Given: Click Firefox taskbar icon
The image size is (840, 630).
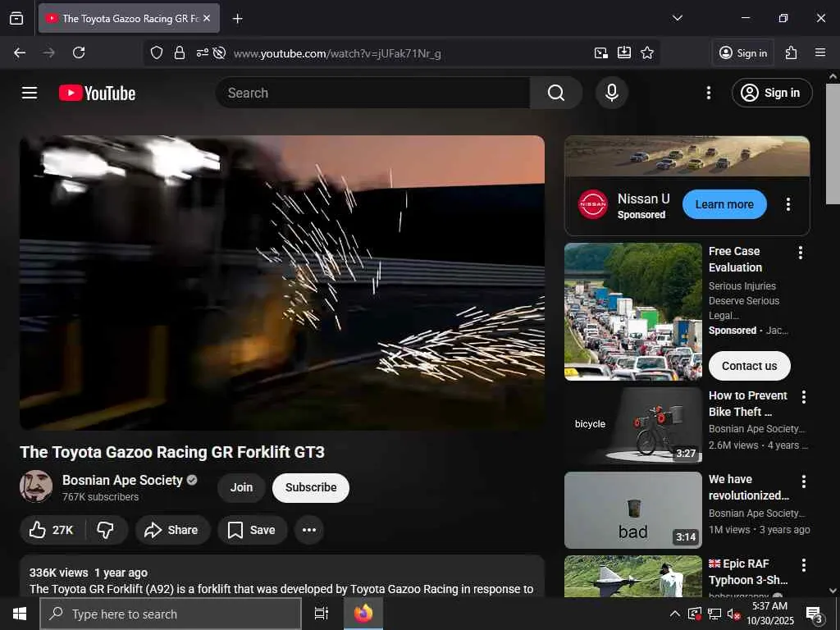Looking at the screenshot, I should click(363, 614).
